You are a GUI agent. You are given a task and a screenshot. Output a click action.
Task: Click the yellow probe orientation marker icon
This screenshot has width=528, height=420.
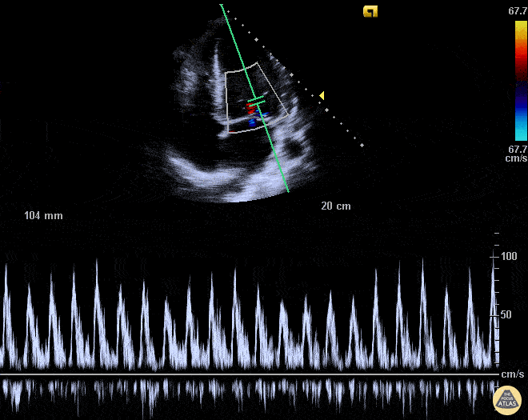[x=370, y=11]
